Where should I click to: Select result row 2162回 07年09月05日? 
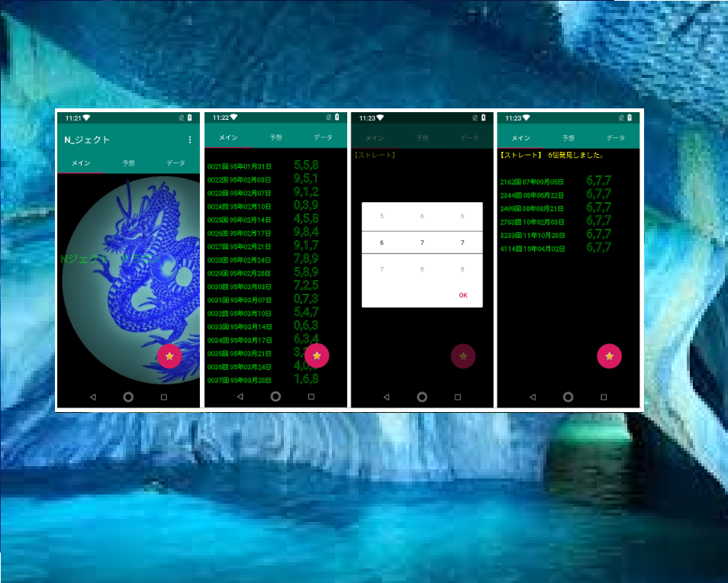(556, 181)
